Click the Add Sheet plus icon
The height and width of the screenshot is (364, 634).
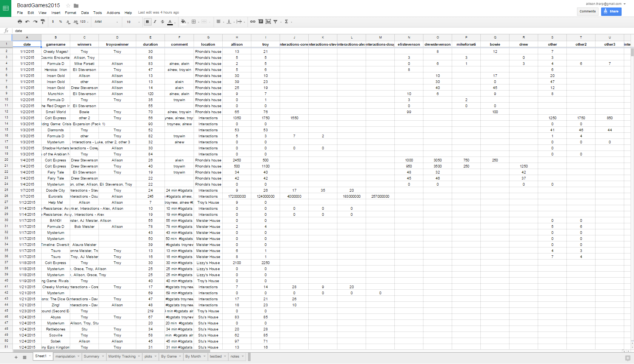[x=16, y=357]
